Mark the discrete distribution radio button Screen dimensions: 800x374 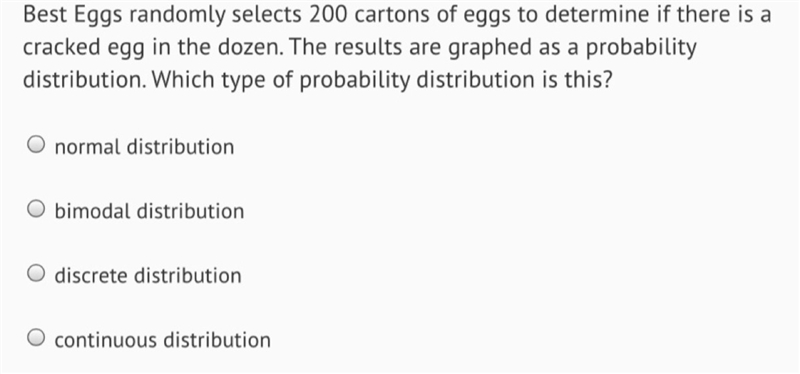35,274
